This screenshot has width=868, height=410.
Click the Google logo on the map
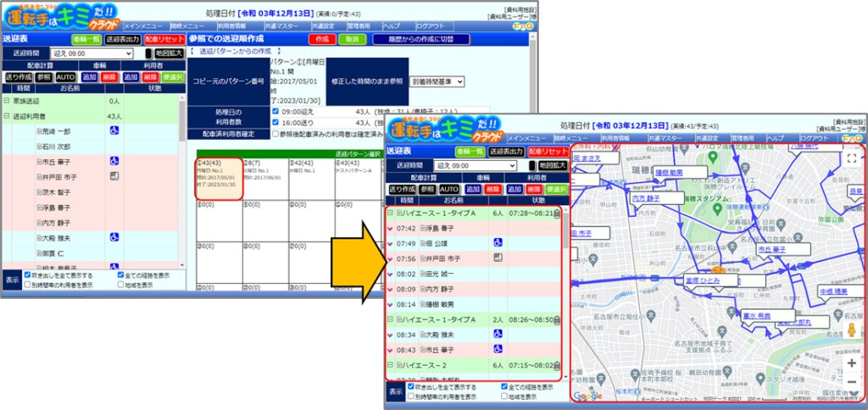[x=588, y=396]
